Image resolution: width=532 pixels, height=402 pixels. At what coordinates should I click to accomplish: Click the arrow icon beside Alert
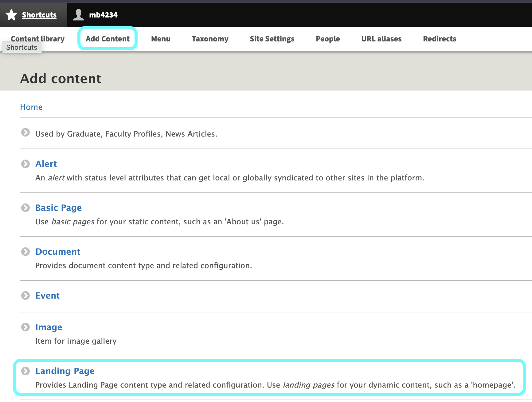coord(25,164)
